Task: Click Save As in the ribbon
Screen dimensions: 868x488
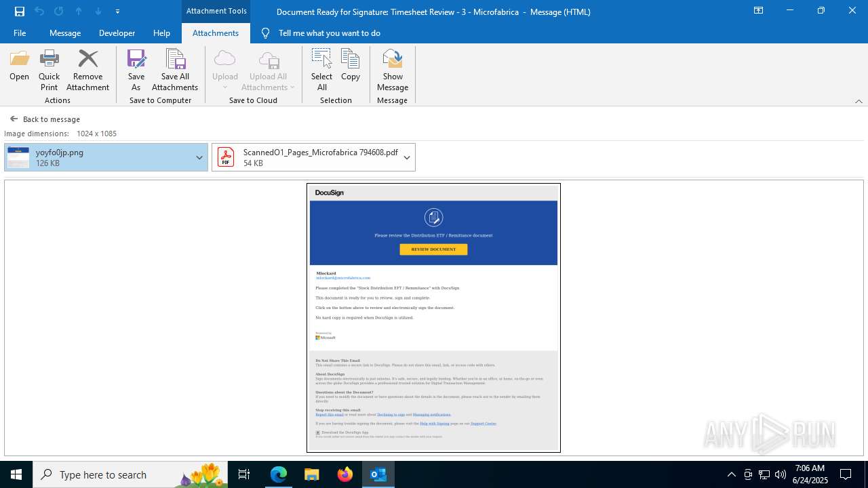Action: (x=136, y=70)
